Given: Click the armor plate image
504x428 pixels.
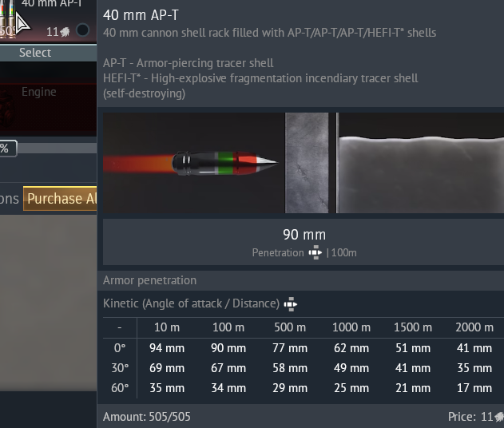Looking at the screenshot, I should (x=307, y=163).
